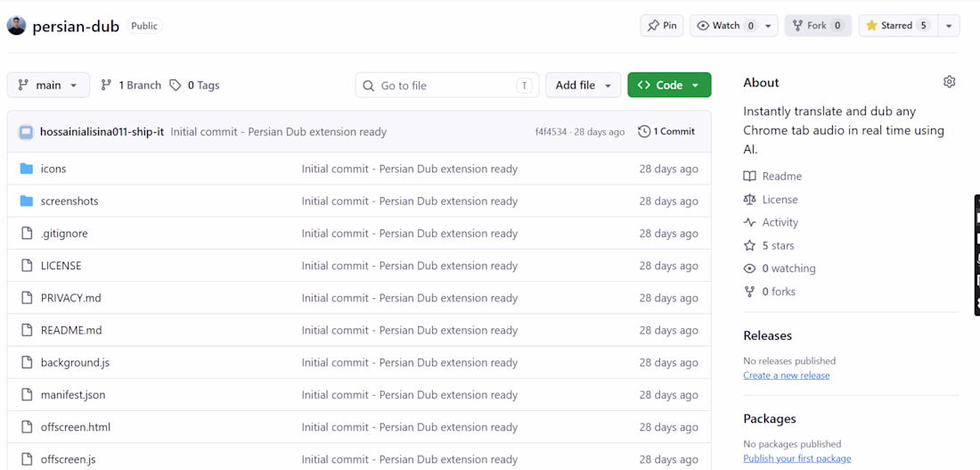Open License link in About sidebar
980x470 pixels.
click(x=771, y=200)
